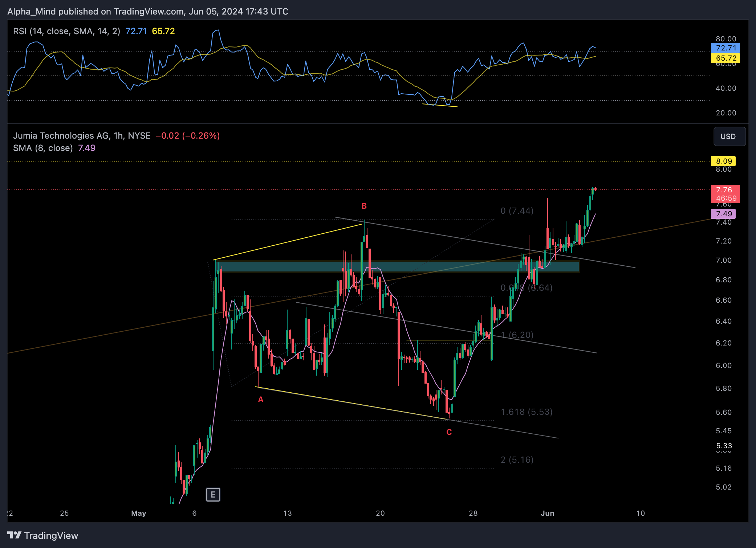Click the red wave label B

point(364,206)
